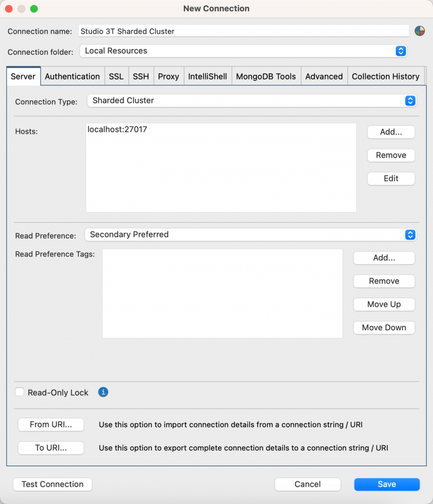The width and height of the screenshot is (433, 504).
Task: Export connection details with To URI
Action: (x=51, y=448)
